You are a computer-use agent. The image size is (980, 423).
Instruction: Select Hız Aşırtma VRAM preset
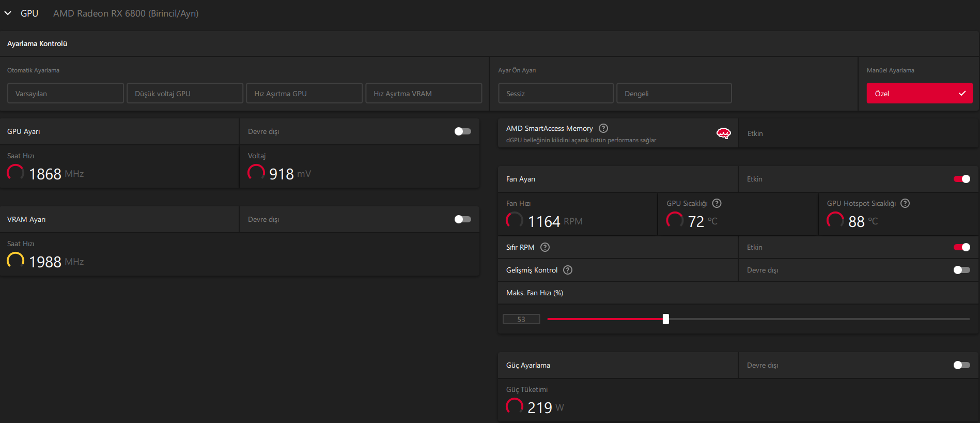click(424, 93)
